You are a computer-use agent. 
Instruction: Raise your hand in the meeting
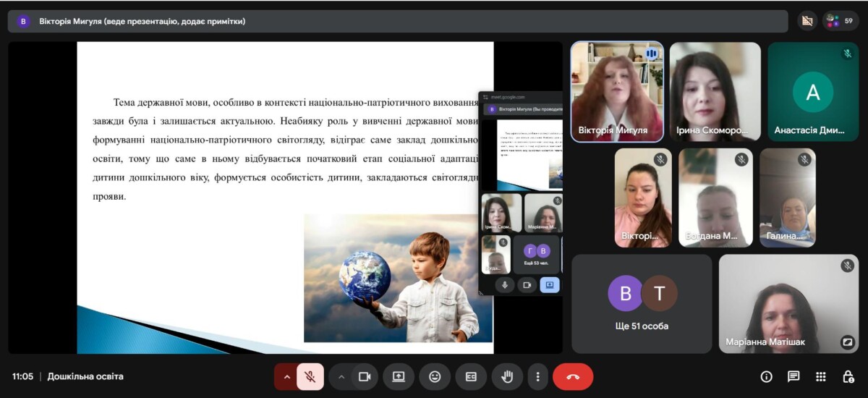coord(507,377)
